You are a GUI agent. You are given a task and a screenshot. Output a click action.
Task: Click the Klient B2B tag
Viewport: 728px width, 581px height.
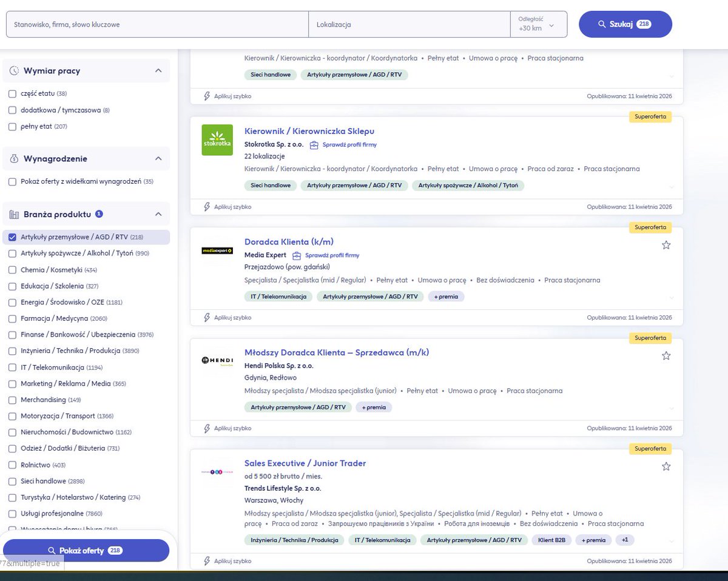[551, 540]
